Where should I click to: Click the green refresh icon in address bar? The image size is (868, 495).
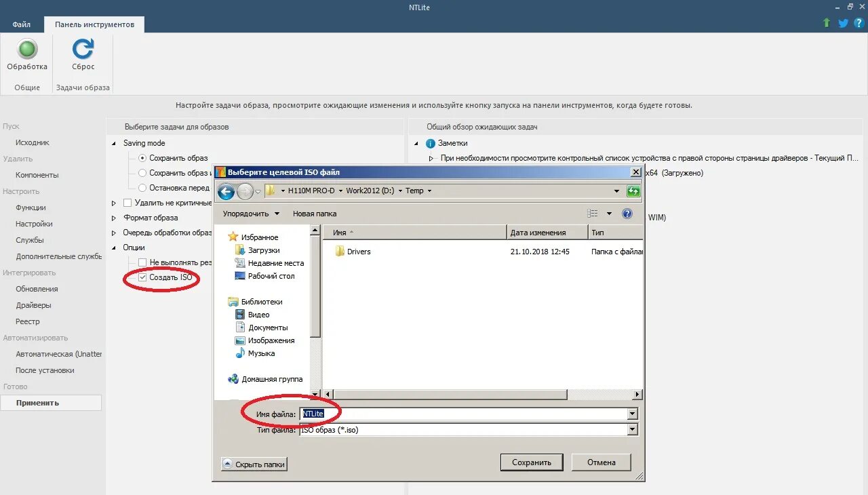click(634, 191)
